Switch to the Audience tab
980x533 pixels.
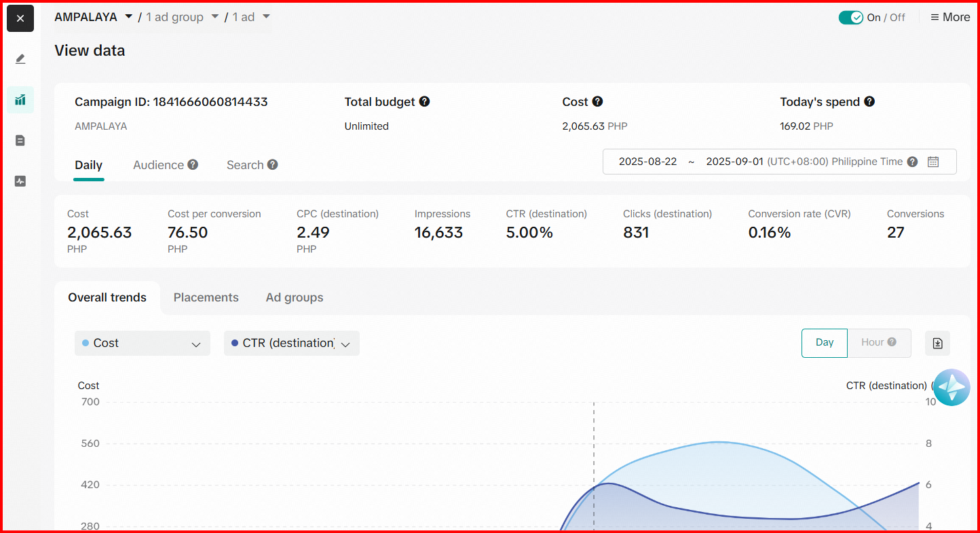click(x=165, y=165)
